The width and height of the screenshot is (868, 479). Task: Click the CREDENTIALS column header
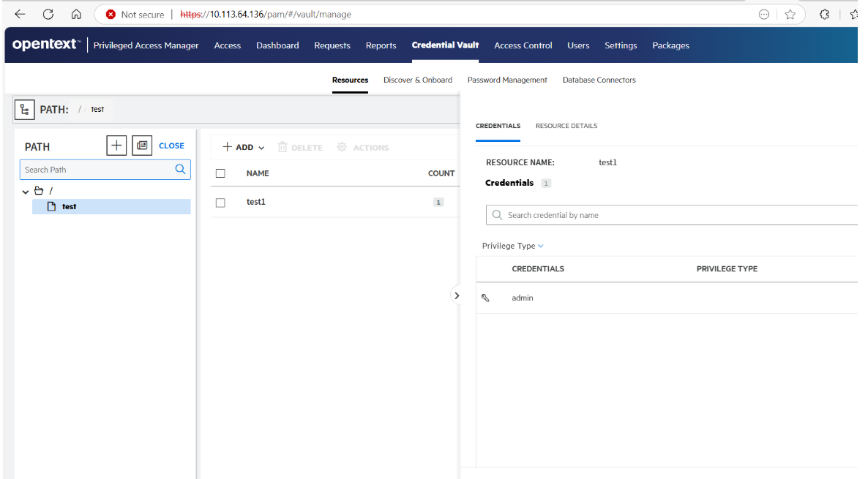[x=537, y=269]
